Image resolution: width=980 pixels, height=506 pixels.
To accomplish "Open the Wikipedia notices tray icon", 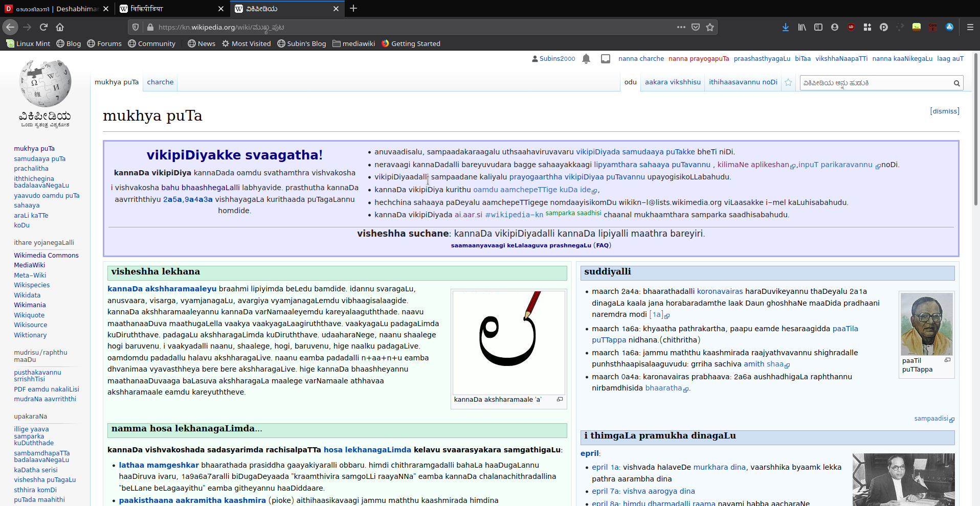I will [606, 59].
